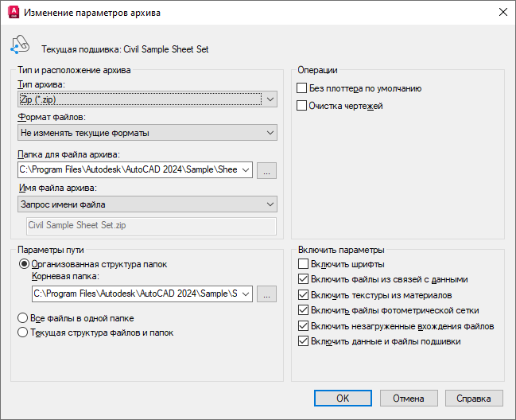Close the archive settings dialog

tap(502, 12)
